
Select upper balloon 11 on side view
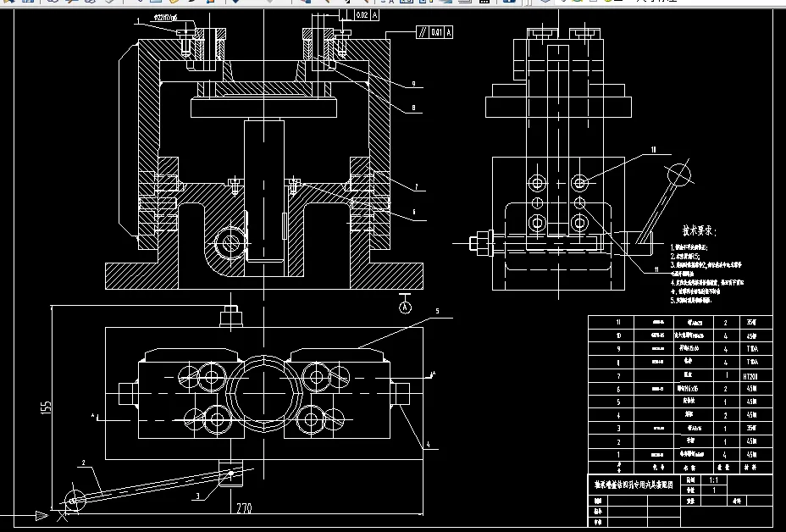[x=653, y=150]
